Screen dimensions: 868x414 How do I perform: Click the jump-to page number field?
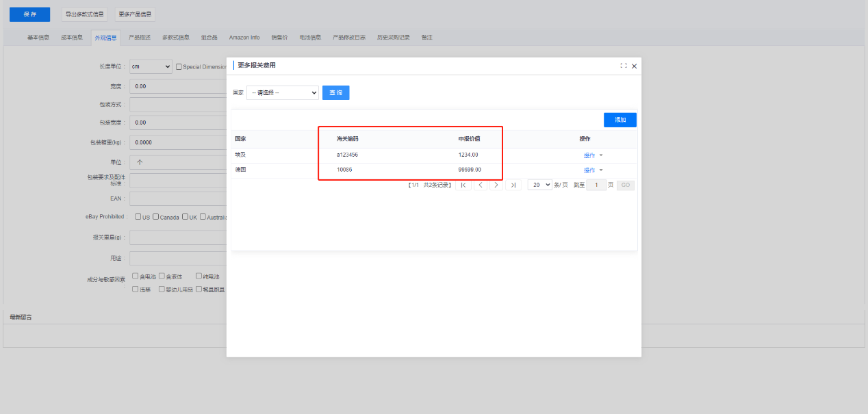(x=596, y=185)
